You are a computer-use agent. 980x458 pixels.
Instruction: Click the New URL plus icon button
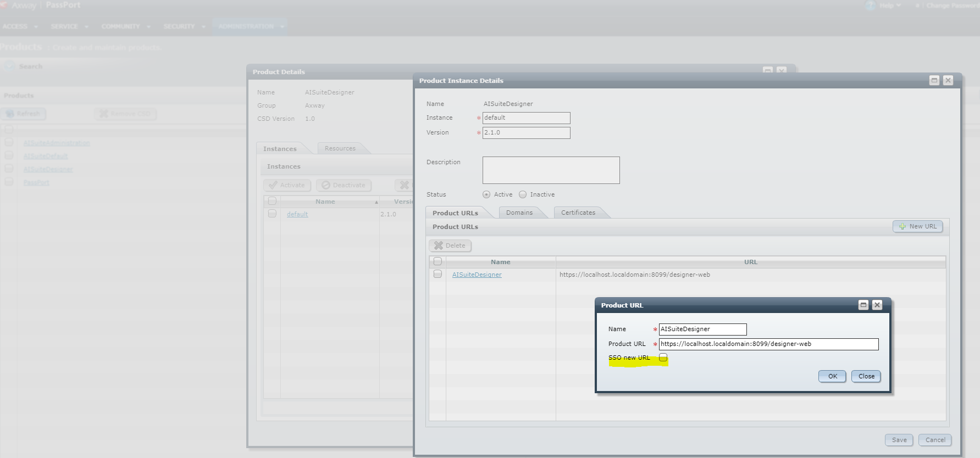[x=917, y=226]
